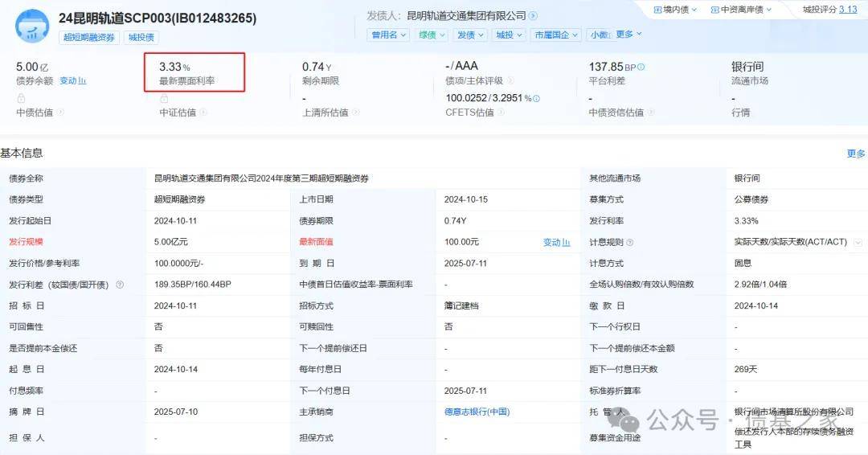Click 银行间市场清算所股份有限公司 custodian
Image resolution: width=868 pixels, height=455 pixels.
pos(794,412)
